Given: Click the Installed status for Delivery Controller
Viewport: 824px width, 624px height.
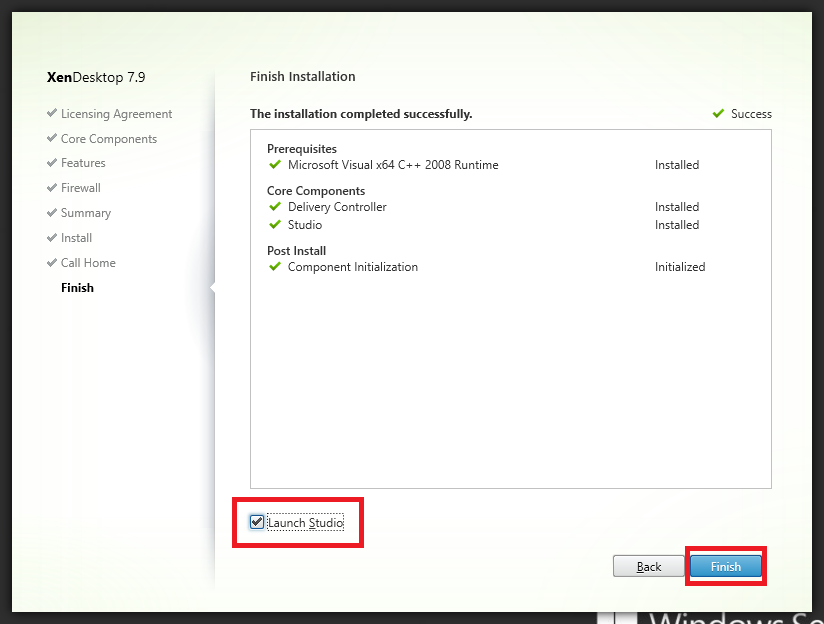Looking at the screenshot, I should tap(677, 207).
